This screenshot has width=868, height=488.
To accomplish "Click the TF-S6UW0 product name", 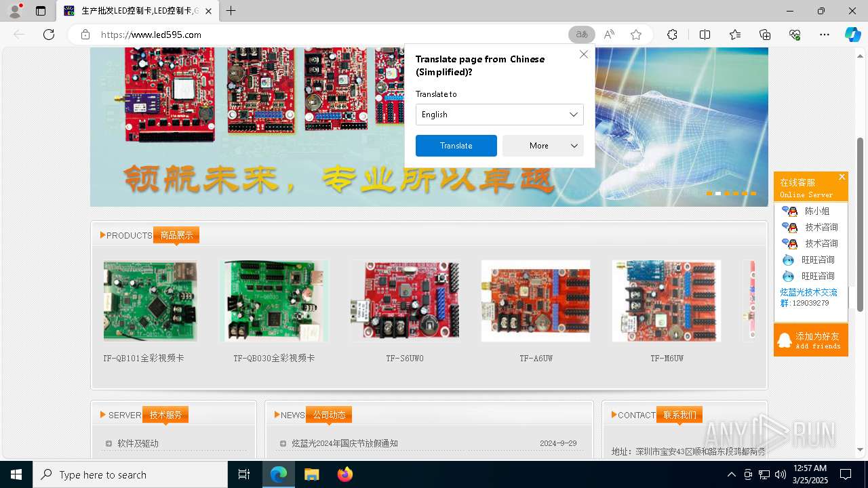I will coord(405,358).
